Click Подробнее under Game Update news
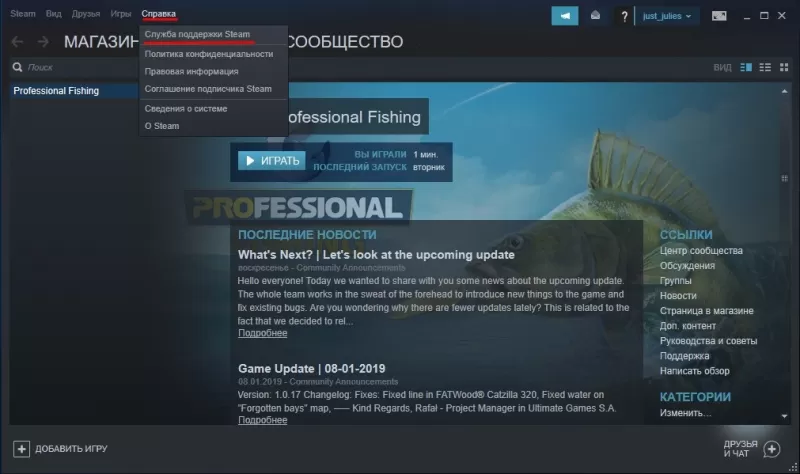Image resolution: width=800 pixels, height=474 pixels. pyautogui.click(x=262, y=420)
